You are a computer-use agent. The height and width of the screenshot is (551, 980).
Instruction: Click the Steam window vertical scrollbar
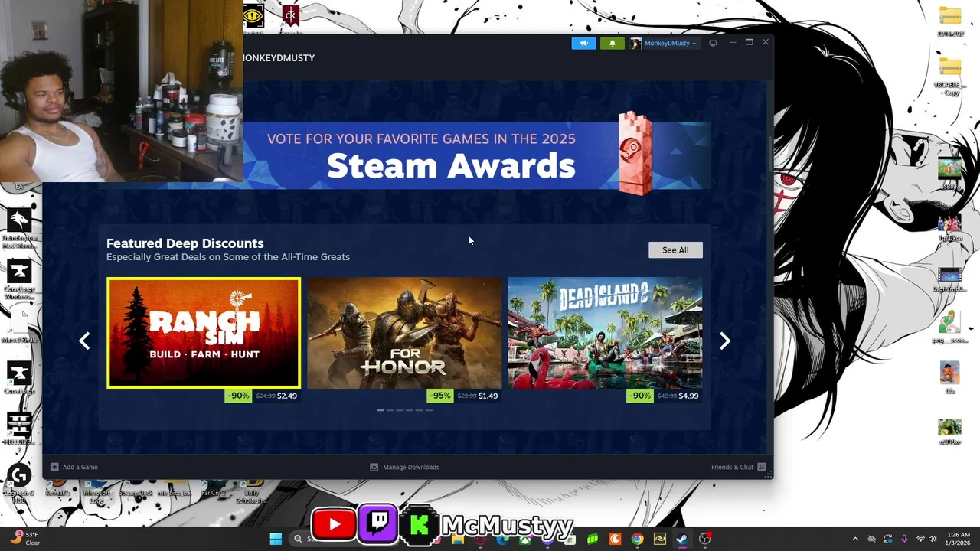click(770, 153)
